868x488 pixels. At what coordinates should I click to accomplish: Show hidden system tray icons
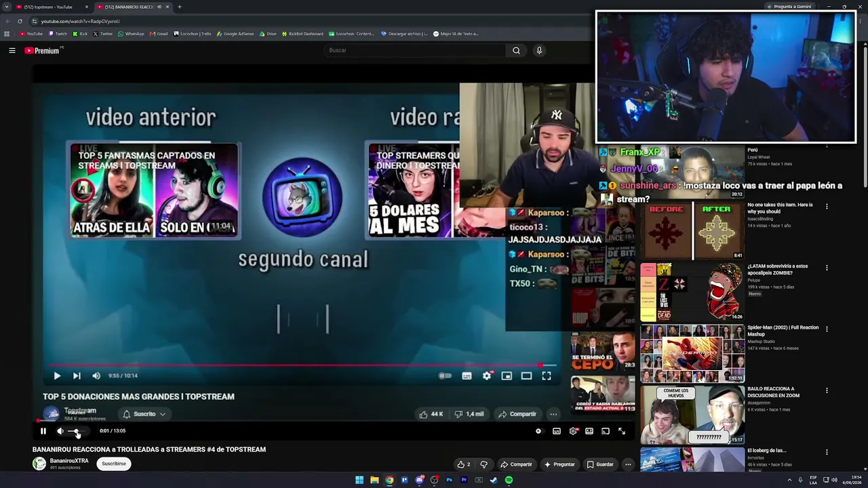(x=789, y=481)
